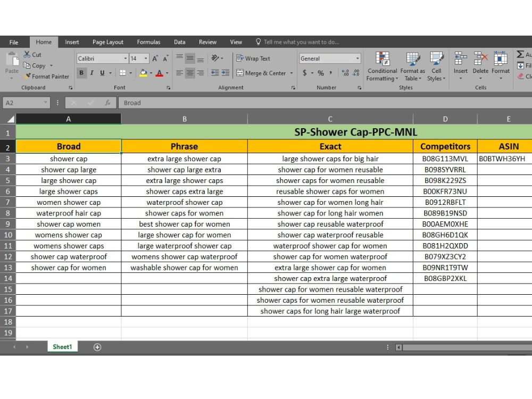Select cell 'waterproof shower cap'
Viewport: 532px width, 399px height.
(x=185, y=202)
